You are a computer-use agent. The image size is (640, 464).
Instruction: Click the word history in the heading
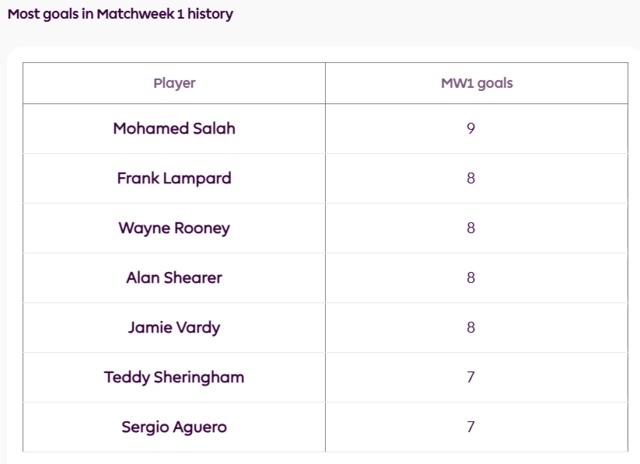click(210, 14)
